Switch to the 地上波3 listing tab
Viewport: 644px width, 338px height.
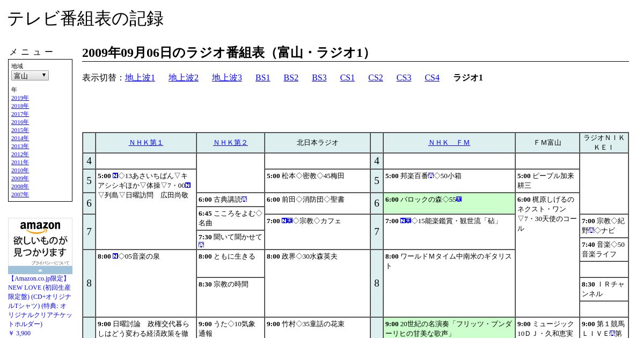[227, 78]
